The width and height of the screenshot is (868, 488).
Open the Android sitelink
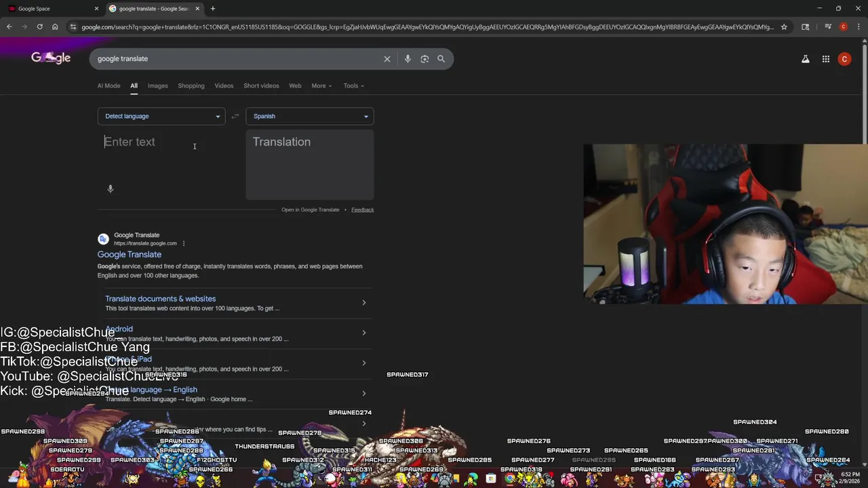[119, 329]
